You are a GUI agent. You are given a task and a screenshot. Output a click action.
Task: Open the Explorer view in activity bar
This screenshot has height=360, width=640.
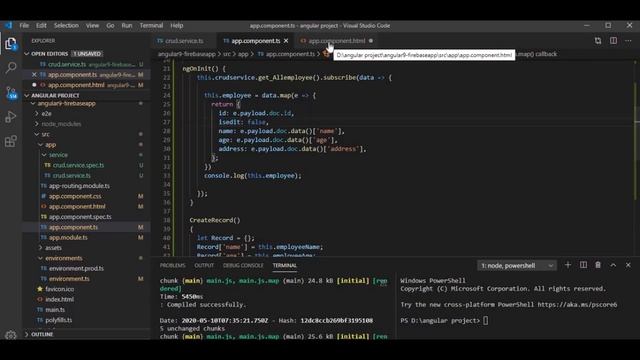(x=11, y=43)
